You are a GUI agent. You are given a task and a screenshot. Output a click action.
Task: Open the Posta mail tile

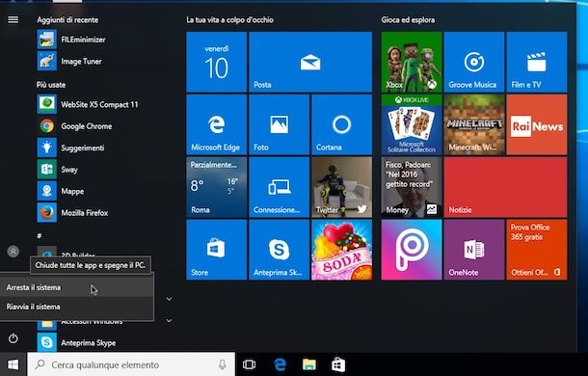point(310,62)
